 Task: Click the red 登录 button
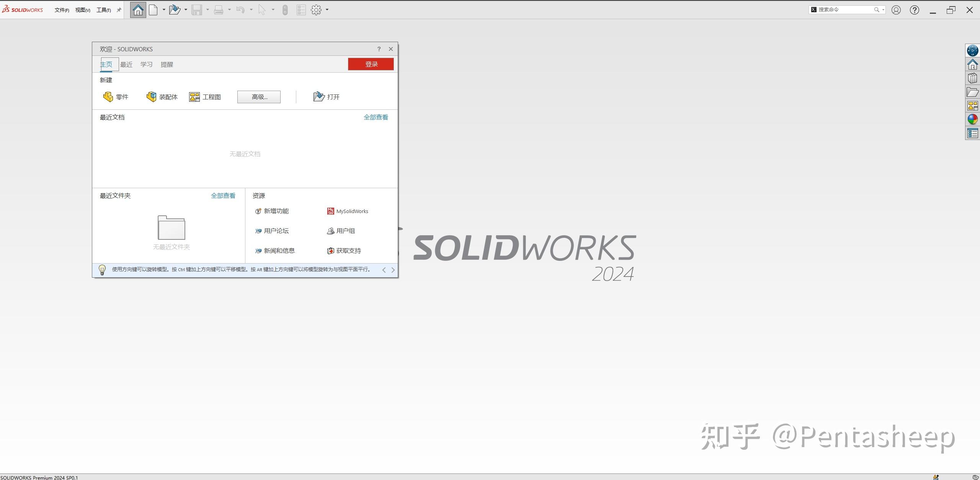pyautogui.click(x=371, y=64)
